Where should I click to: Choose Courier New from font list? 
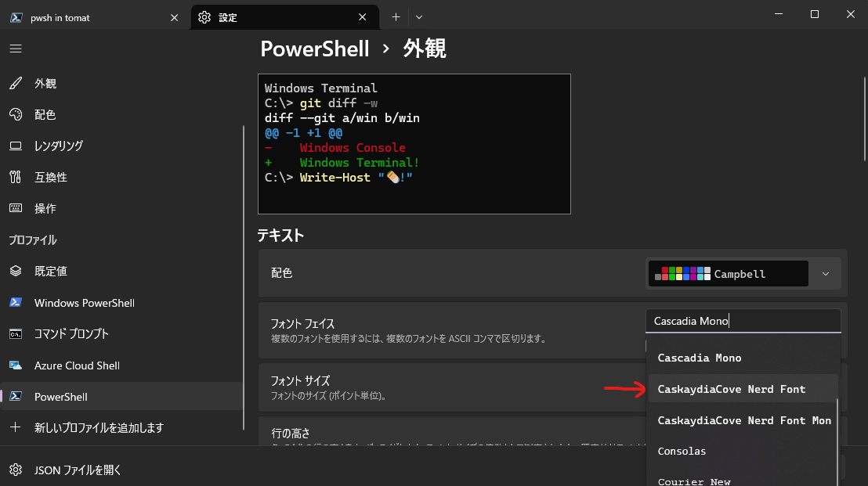coord(743,480)
